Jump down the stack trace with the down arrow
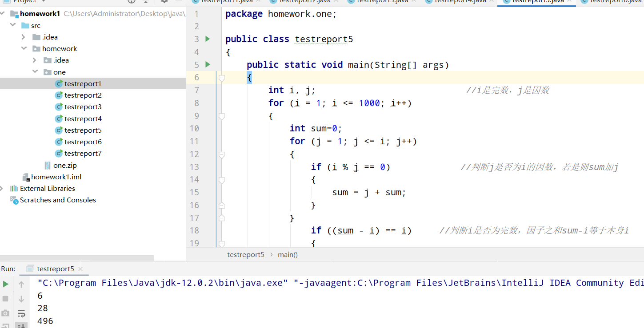Viewport: 644px width, 328px height. click(x=21, y=299)
